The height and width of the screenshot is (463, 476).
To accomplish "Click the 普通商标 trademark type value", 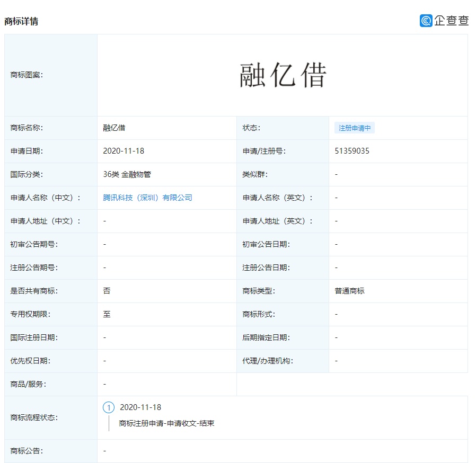I will coord(349,291).
